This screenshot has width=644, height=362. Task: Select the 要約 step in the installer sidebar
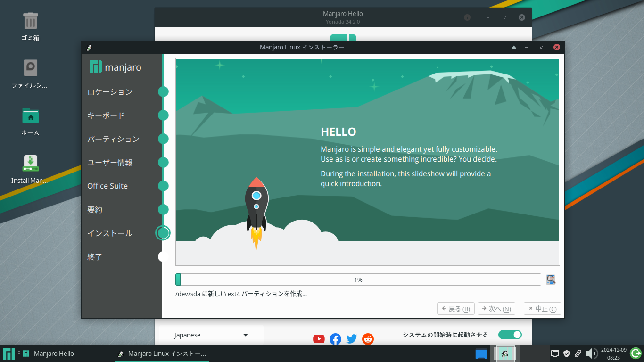pos(95,210)
